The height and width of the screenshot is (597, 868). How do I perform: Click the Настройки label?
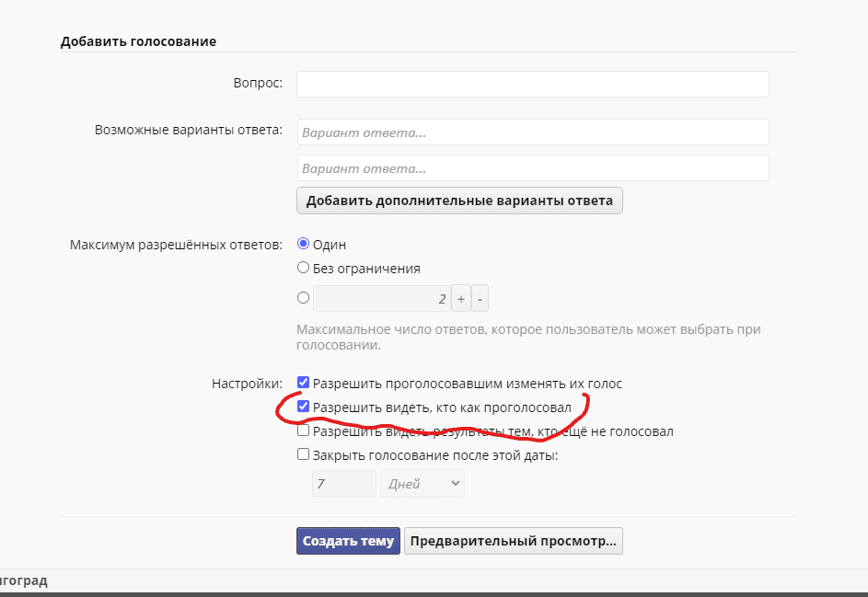click(x=248, y=384)
